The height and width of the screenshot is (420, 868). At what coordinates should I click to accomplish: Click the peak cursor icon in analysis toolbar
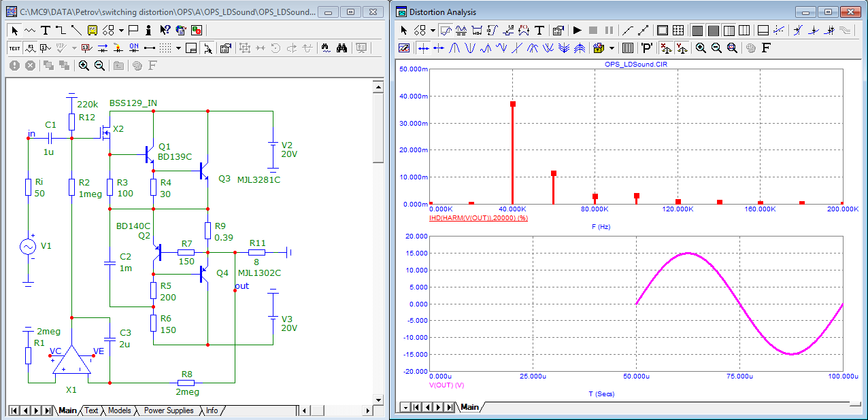pyautogui.click(x=454, y=48)
